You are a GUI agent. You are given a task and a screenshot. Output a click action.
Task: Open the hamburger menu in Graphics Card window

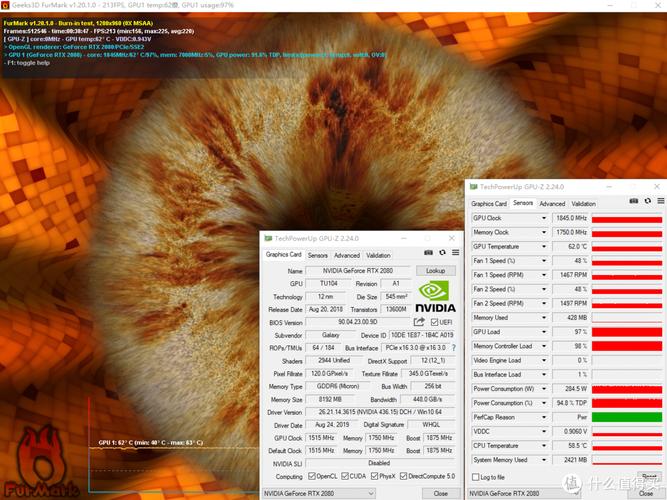(456, 252)
